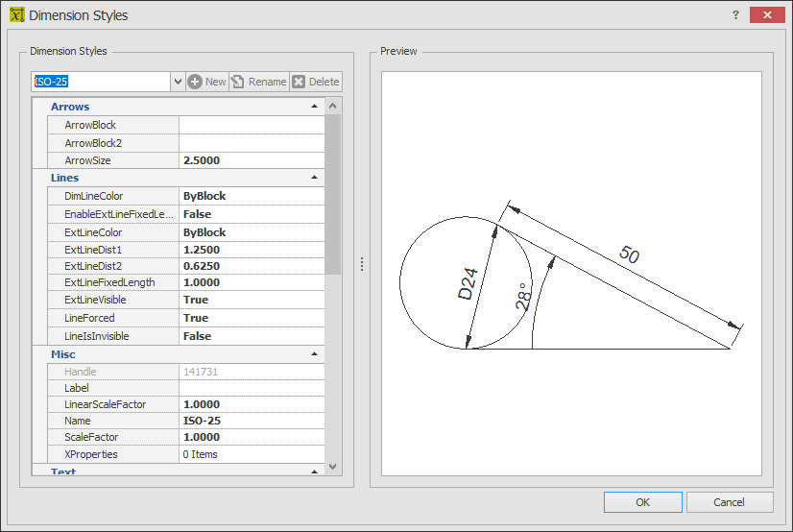This screenshot has height=532, width=793.
Task: Collapse the Misc section
Action: coord(314,354)
